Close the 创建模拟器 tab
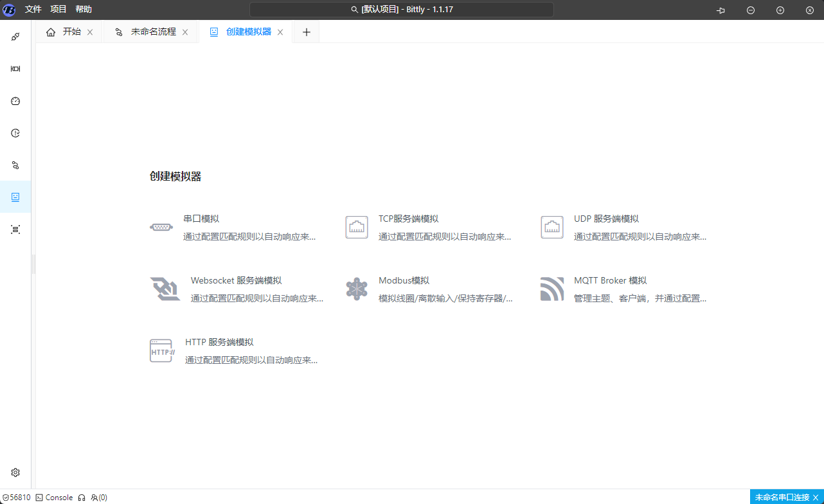Screen dimensions: 824x504 280,32
